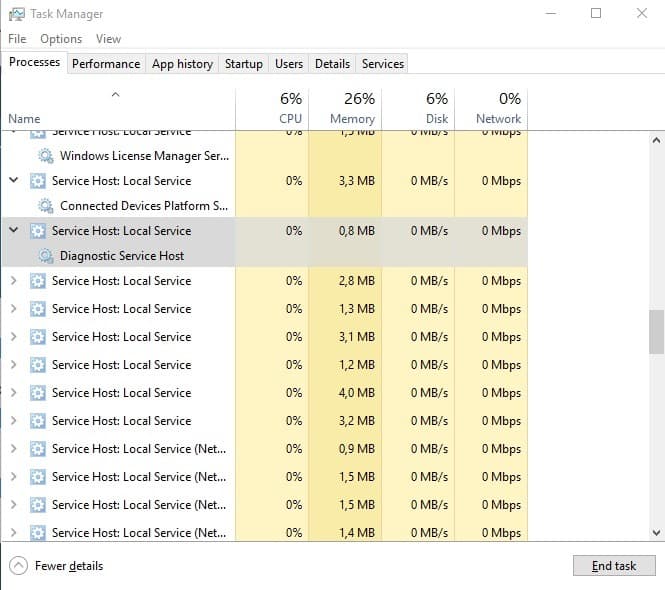Screen dimensions: 665x590
Task: Click service icon of the 1,4 MB Service Host row
Action: pyautogui.click(x=38, y=533)
